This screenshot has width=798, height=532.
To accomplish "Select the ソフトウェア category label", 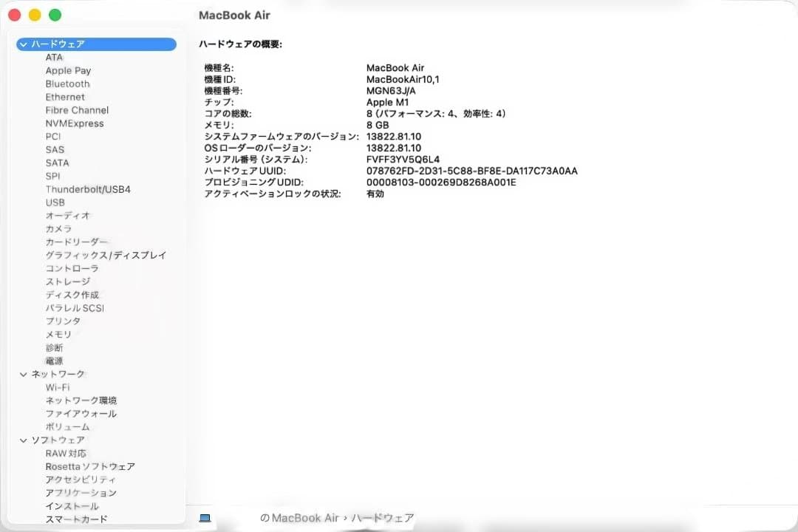I will click(58, 440).
